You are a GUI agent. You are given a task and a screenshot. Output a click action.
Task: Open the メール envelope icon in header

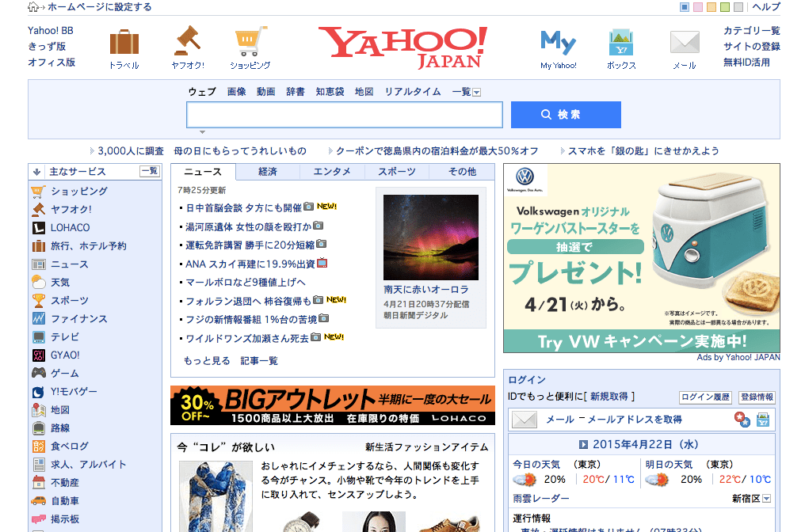point(685,43)
